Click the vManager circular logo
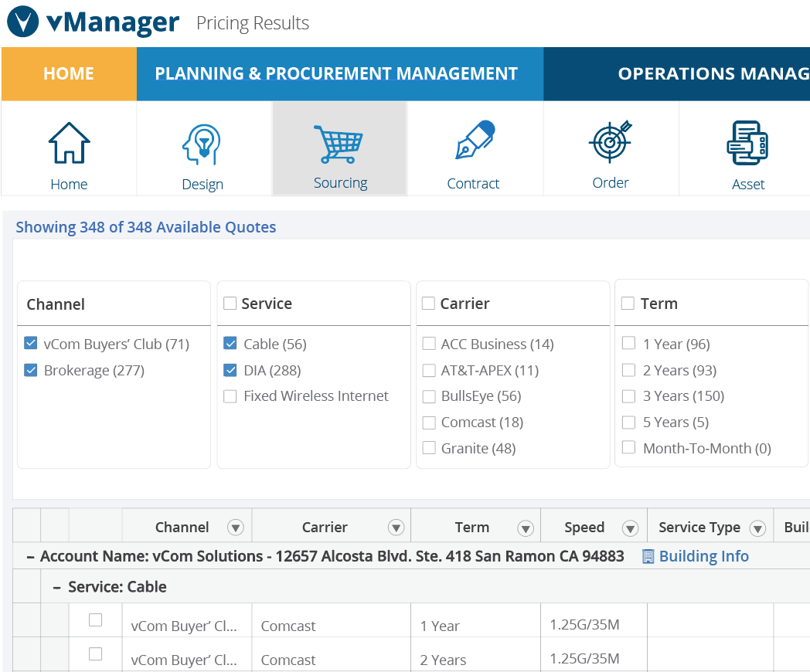This screenshot has height=672, width=810. pos(22,22)
